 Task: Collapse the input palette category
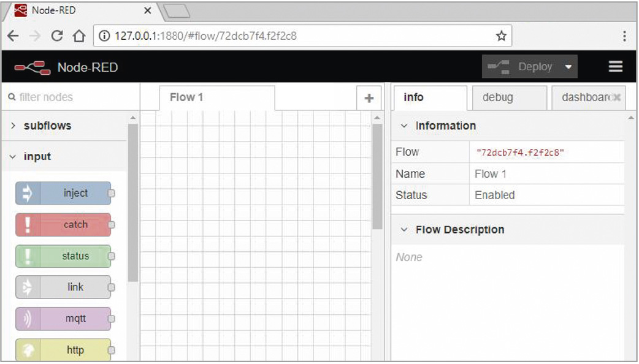point(65,156)
